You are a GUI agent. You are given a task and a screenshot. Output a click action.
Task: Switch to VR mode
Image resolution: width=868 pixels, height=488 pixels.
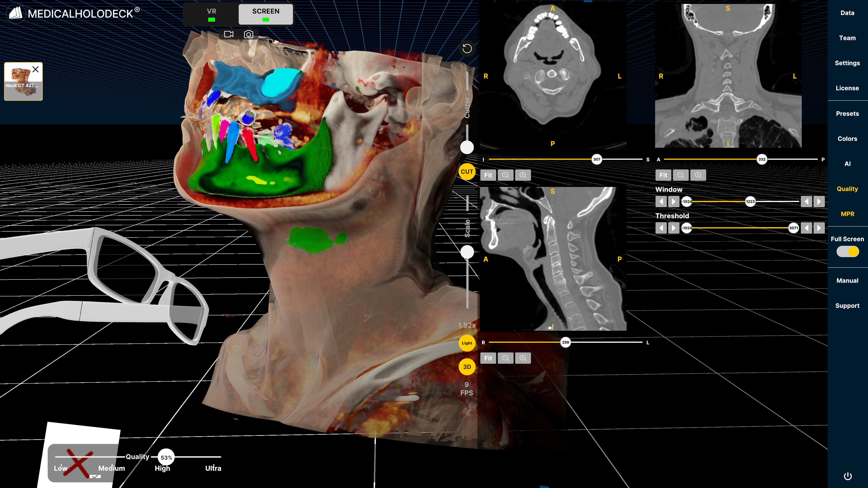point(211,14)
